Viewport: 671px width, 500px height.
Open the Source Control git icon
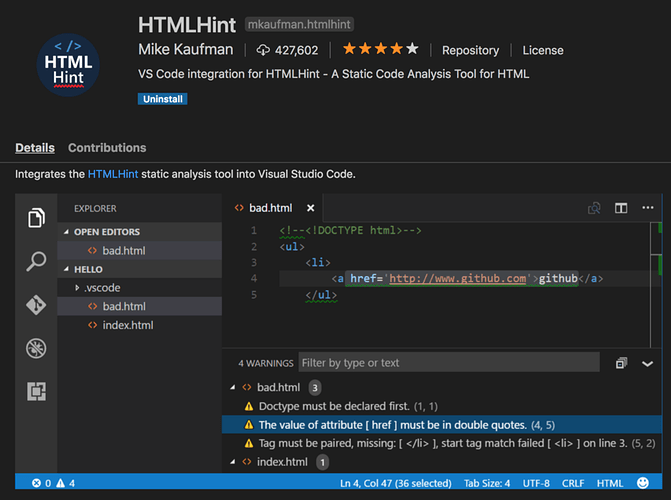[36, 305]
